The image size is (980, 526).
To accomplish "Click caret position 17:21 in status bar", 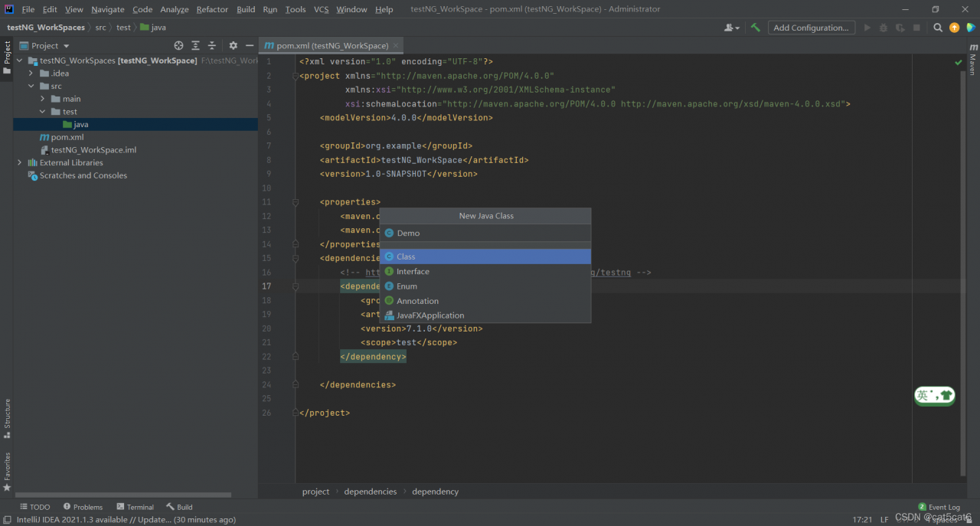I will pyautogui.click(x=862, y=520).
